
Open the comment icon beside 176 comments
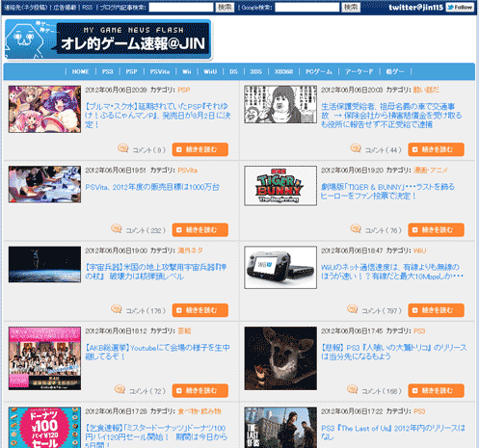(x=117, y=308)
